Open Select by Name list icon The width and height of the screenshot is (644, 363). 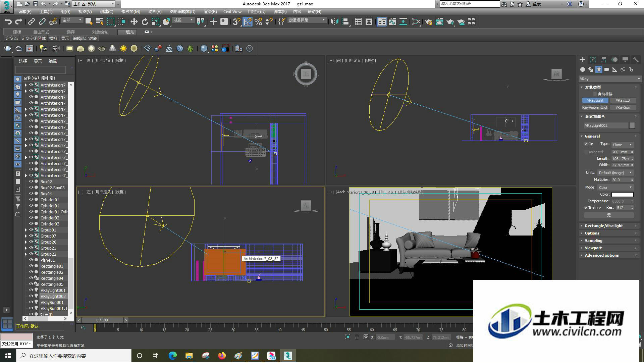(x=100, y=22)
